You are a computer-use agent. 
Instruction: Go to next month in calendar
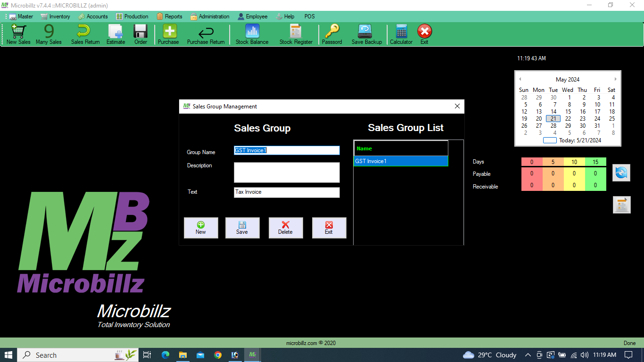point(615,79)
